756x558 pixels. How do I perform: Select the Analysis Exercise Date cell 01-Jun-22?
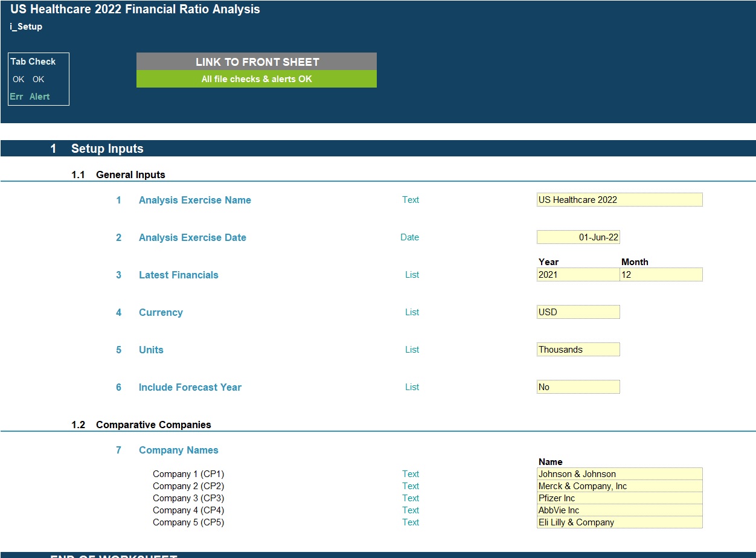click(x=578, y=237)
